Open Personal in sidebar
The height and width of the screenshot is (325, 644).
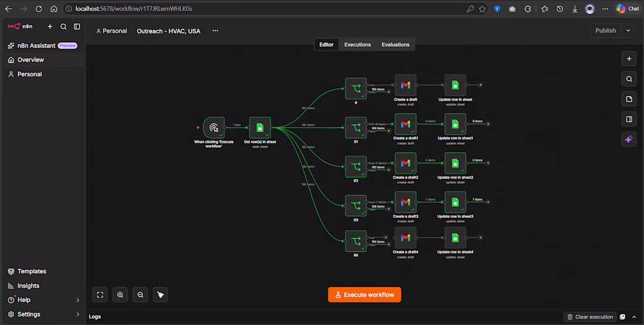click(43, 74)
